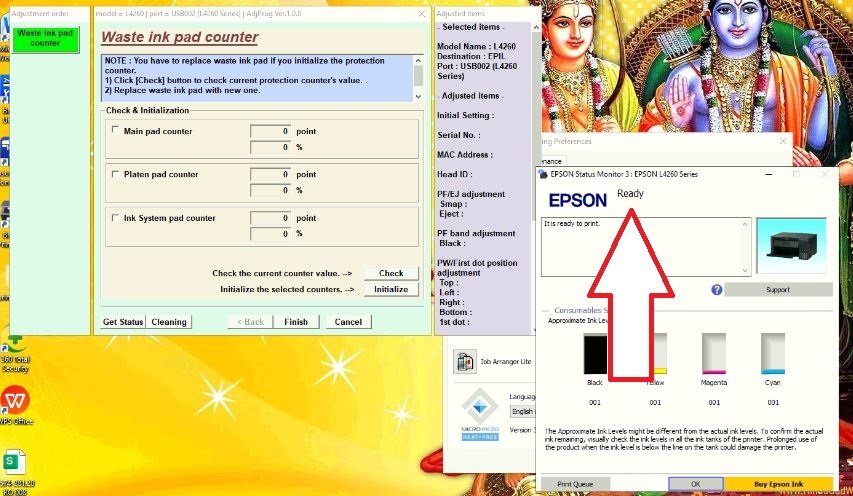Click the NOTE box scroll up arrow
Screen dimensions: 853x496
pyautogui.click(x=418, y=60)
